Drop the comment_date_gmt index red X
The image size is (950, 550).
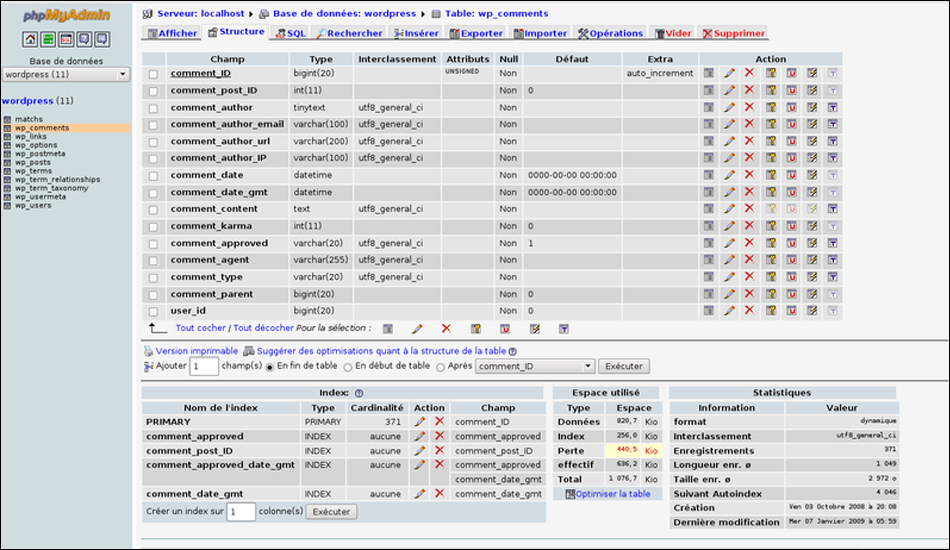click(x=439, y=494)
